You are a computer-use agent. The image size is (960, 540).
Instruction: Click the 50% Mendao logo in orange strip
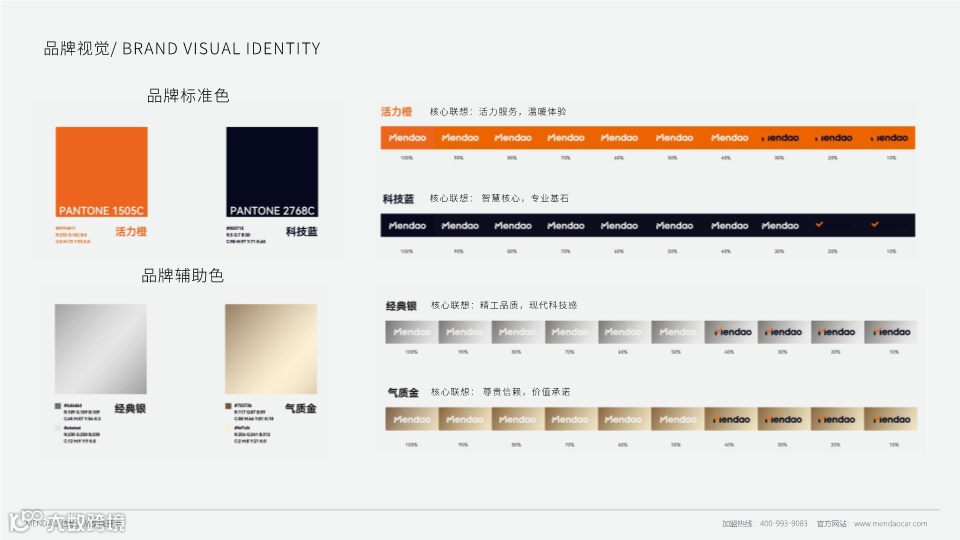(674, 138)
